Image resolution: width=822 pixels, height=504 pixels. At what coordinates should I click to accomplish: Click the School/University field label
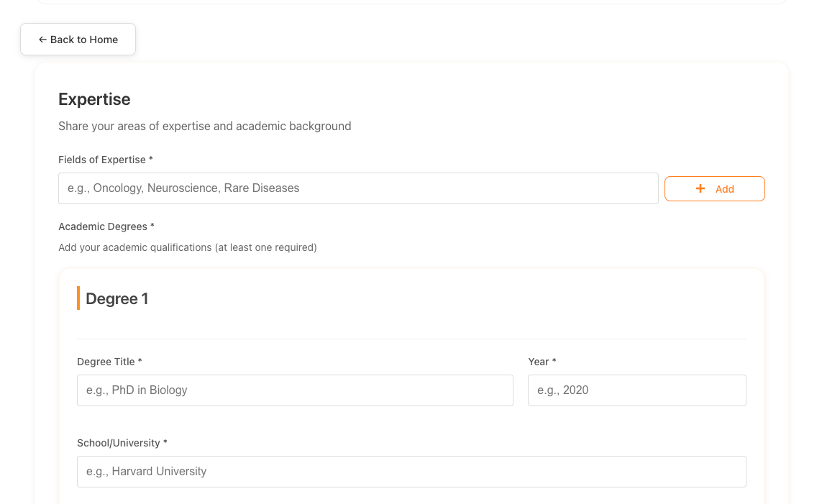click(122, 443)
